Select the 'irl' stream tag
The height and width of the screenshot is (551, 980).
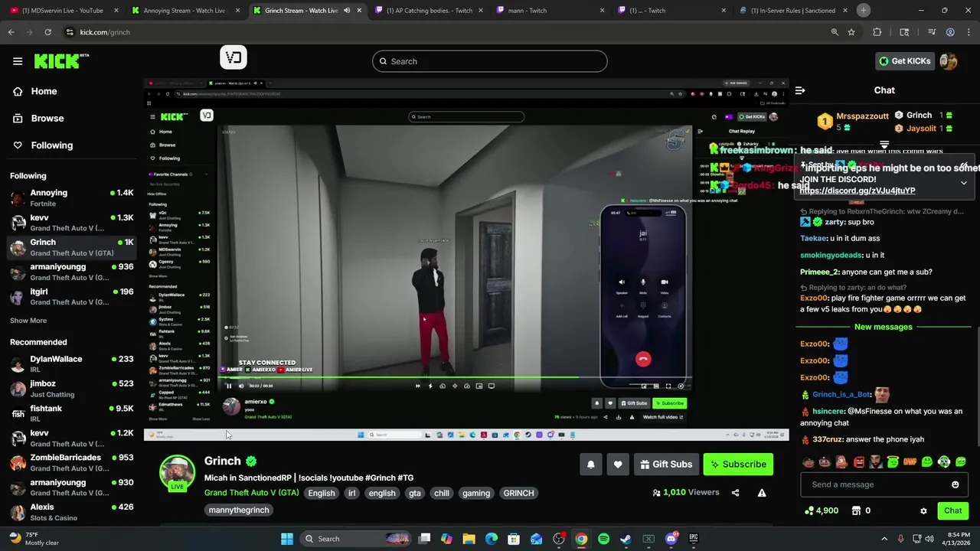point(351,494)
